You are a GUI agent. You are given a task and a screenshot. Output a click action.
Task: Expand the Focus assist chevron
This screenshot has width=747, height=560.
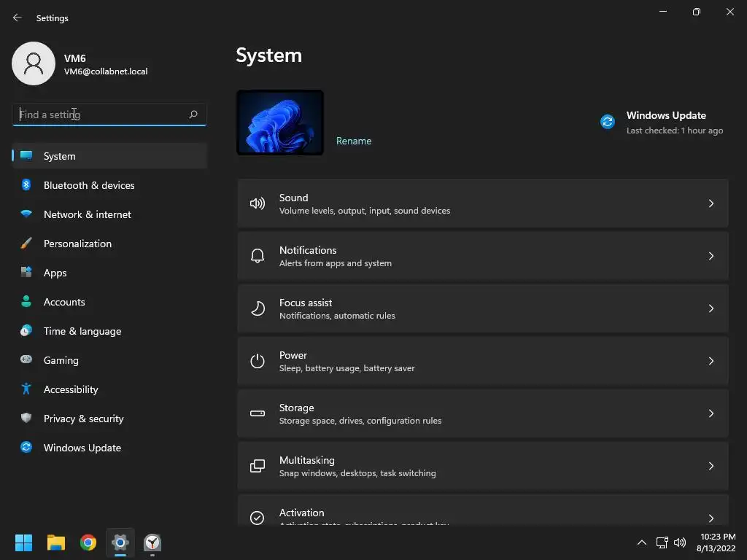pyautogui.click(x=711, y=308)
